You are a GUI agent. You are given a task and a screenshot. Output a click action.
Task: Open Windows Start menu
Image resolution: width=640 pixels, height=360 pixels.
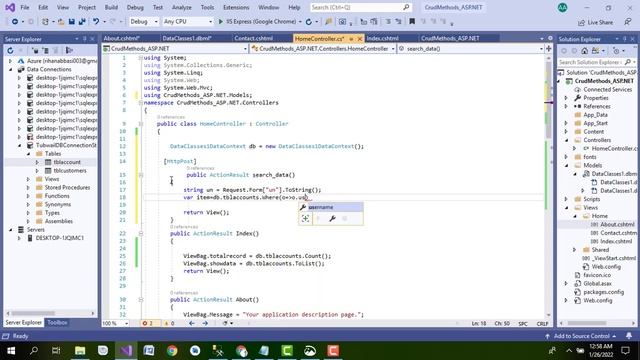(x=11, y=351)
